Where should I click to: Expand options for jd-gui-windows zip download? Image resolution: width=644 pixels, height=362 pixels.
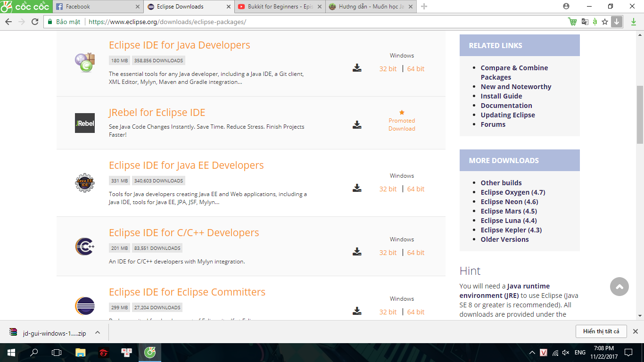[x=98, y=332]
